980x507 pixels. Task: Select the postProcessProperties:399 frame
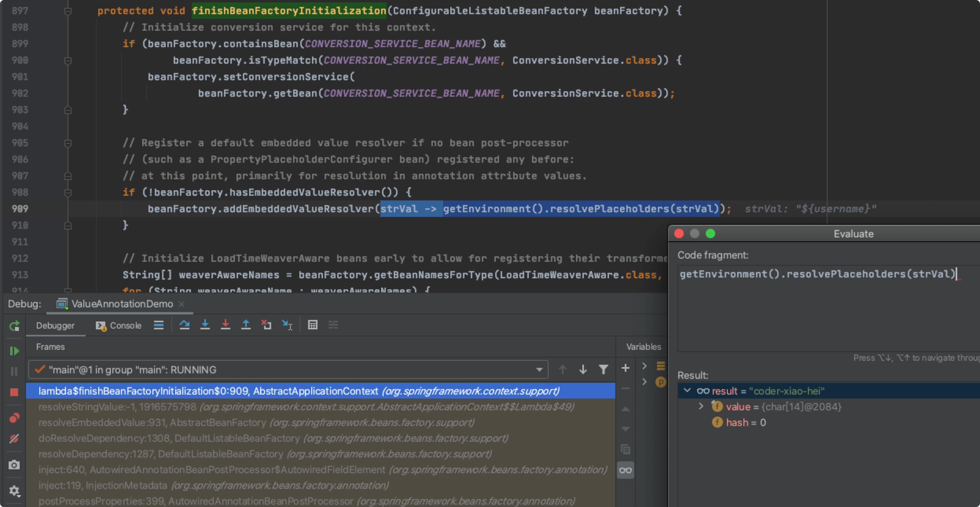[x=321, y=501]
